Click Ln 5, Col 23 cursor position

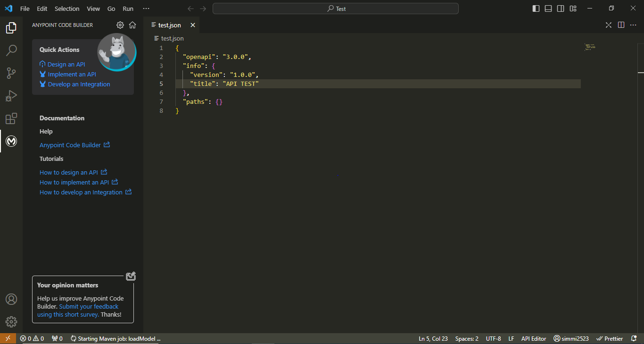point(433,338)
